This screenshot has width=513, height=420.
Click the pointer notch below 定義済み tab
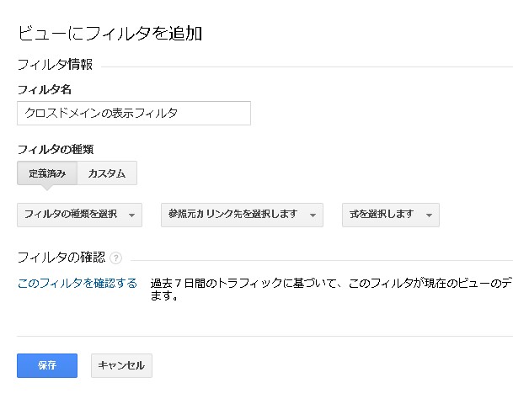tap(47, 189)
